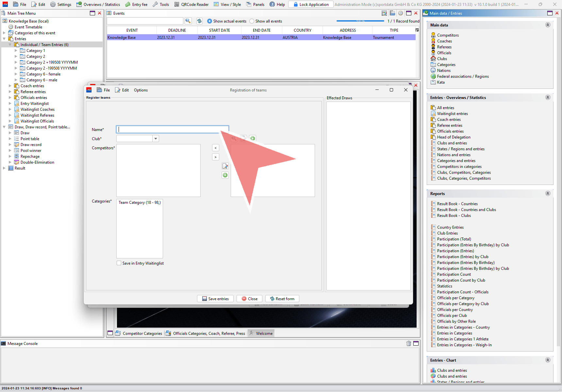Viewport: 562px width, 392px height.
Task: Click the blue record progress bar
Action: coord(360,21)
